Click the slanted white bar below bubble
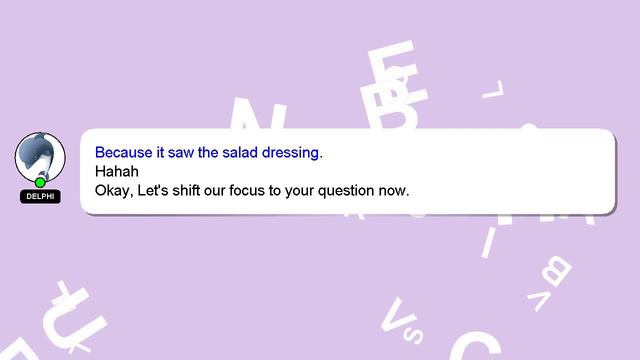Image resolution: width=640 pixels, height=360 pixels. coord(489,242)
